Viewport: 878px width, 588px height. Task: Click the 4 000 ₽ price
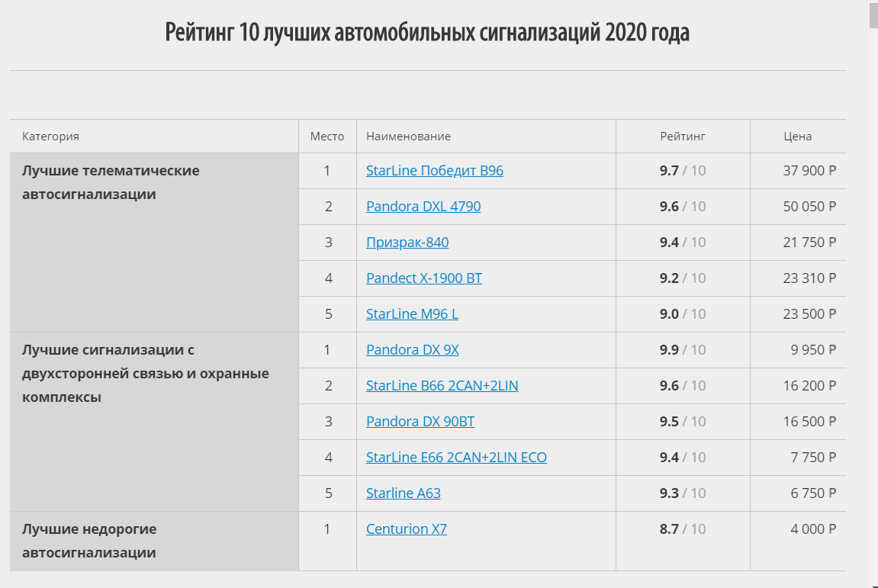pos(813,529)
